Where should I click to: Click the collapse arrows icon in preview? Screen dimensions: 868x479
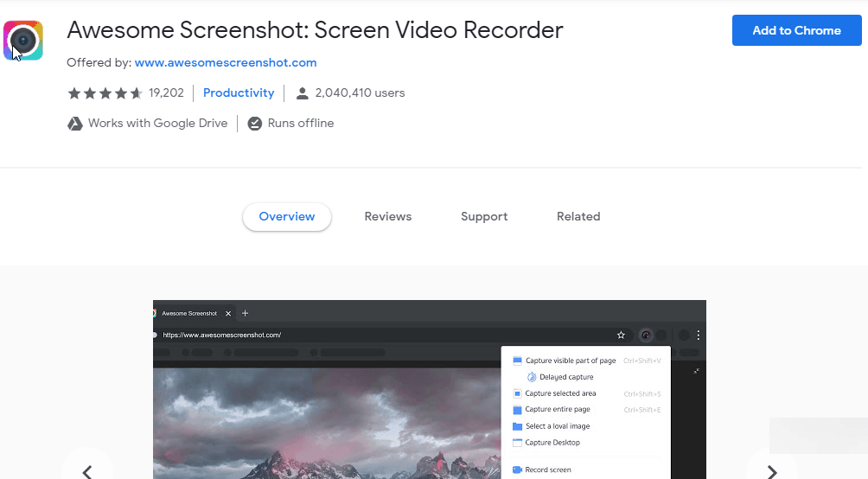[x=697, y=371]
